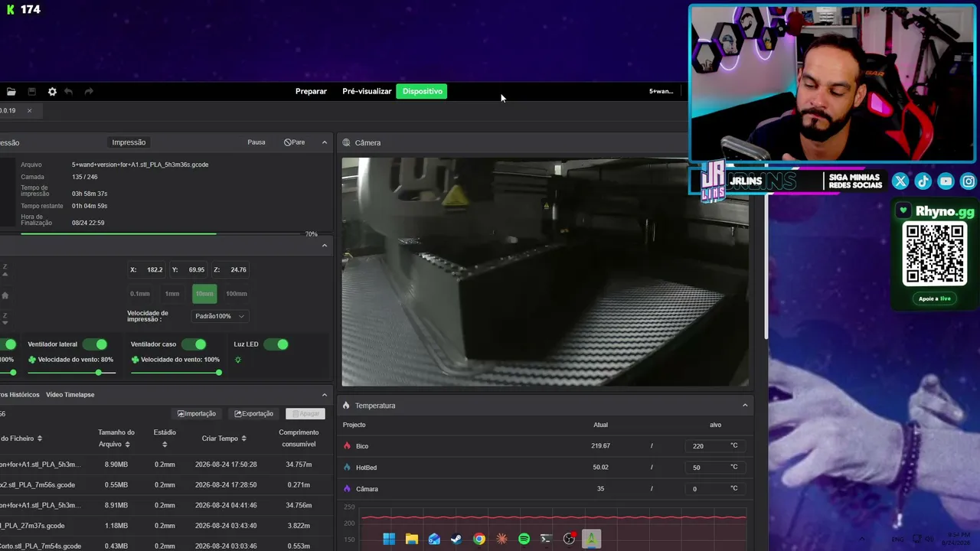Click the Ventilador caso fan icon

(x=135, y=360)
